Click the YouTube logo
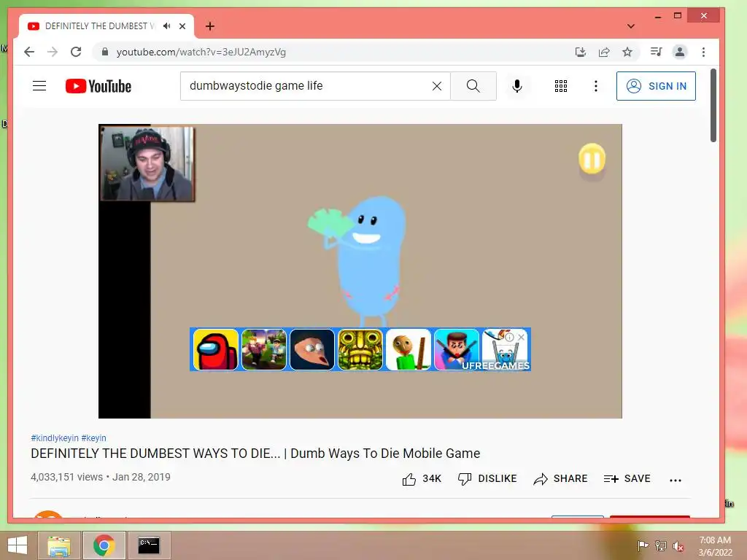This screenshot has width=747, height=560. (x=98, y=86)
